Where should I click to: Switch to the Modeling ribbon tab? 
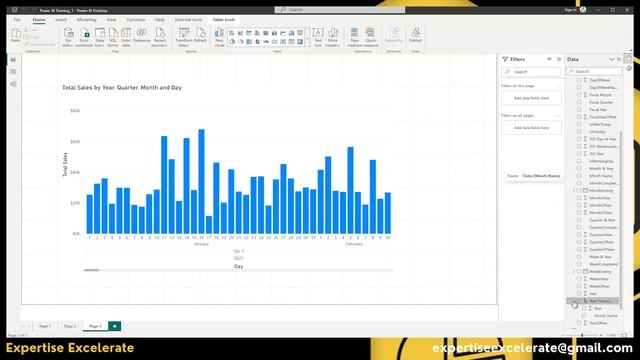click(87, 20)
